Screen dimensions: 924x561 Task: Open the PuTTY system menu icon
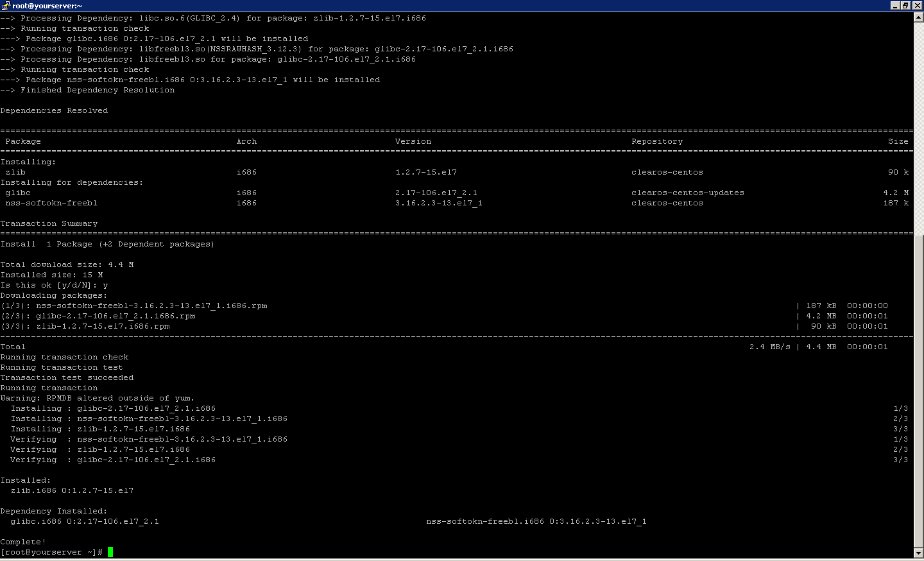point(6,5)
